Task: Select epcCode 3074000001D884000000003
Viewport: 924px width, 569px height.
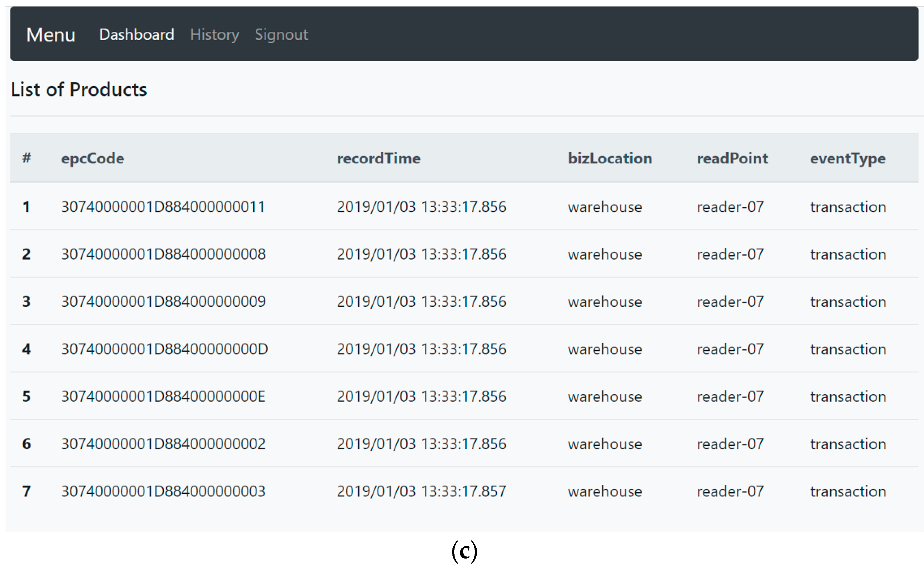Action: coord(163,491)
